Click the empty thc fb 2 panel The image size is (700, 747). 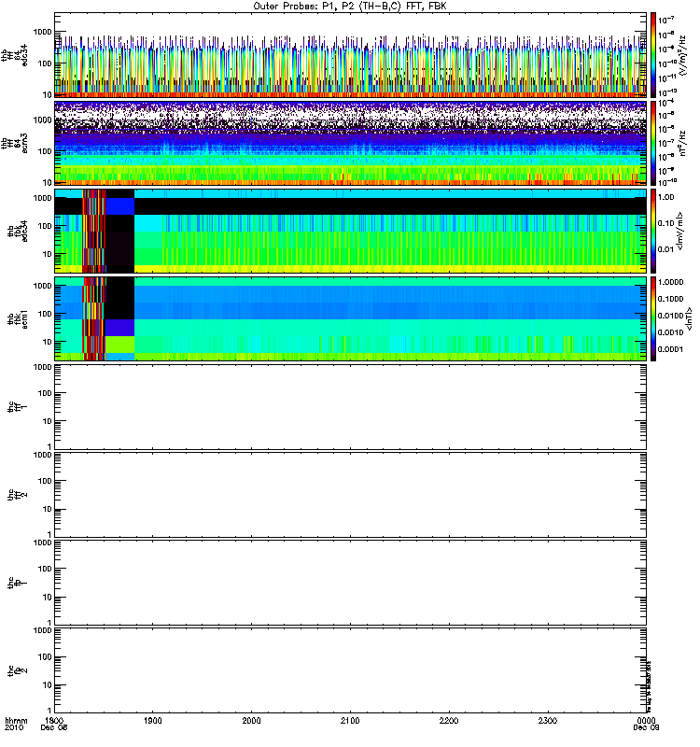click(x=351, y=670)
